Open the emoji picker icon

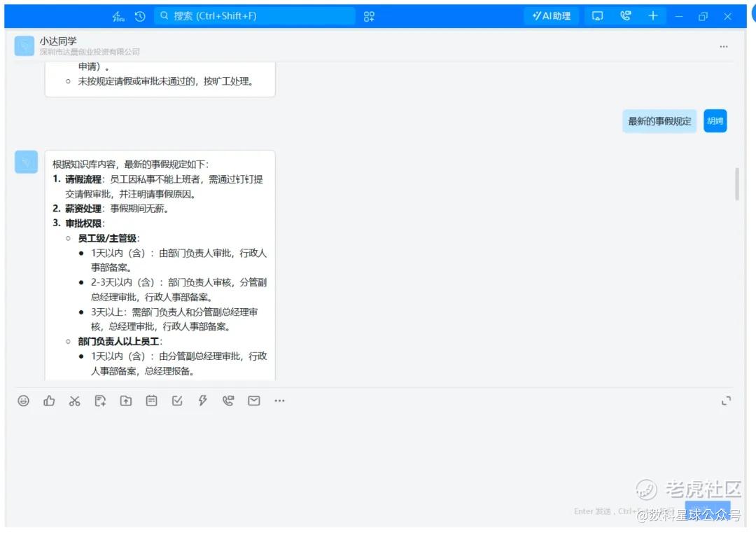tap(23, 401)
